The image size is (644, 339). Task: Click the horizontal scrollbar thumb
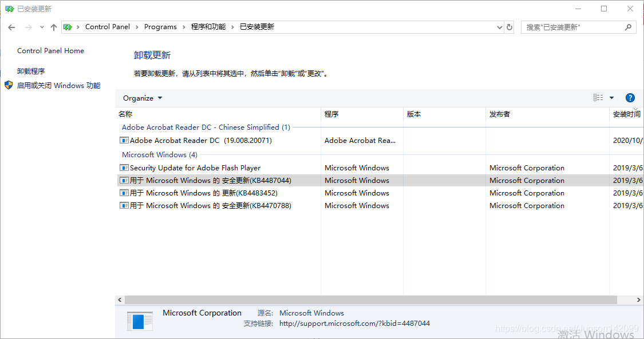click(x=371, y=300)
